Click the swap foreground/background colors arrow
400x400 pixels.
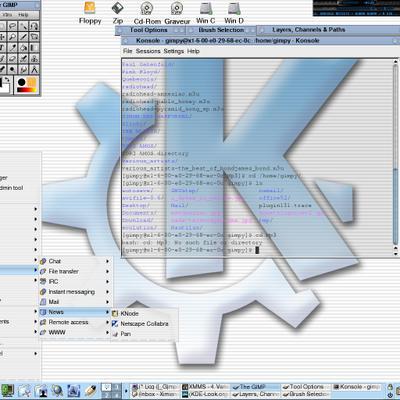7,80
